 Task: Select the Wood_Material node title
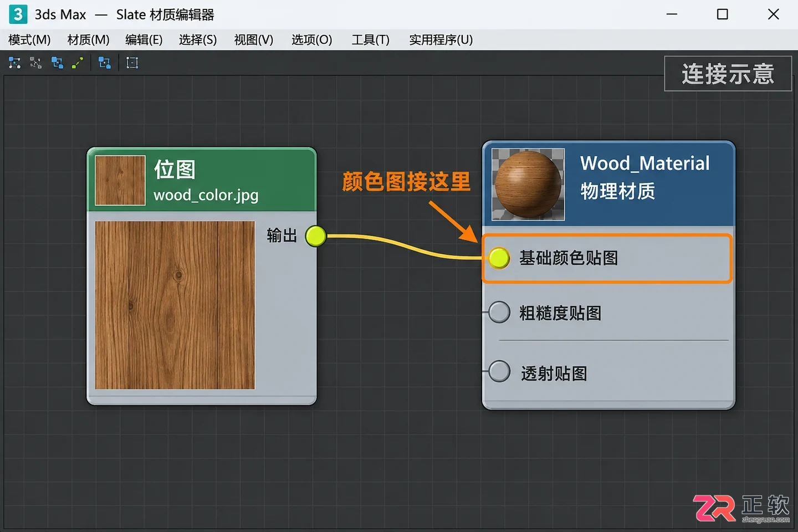645,163
